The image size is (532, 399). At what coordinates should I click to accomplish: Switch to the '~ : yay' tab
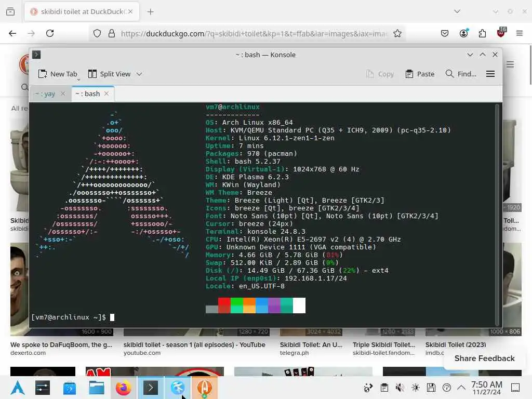tap(45, 94)
